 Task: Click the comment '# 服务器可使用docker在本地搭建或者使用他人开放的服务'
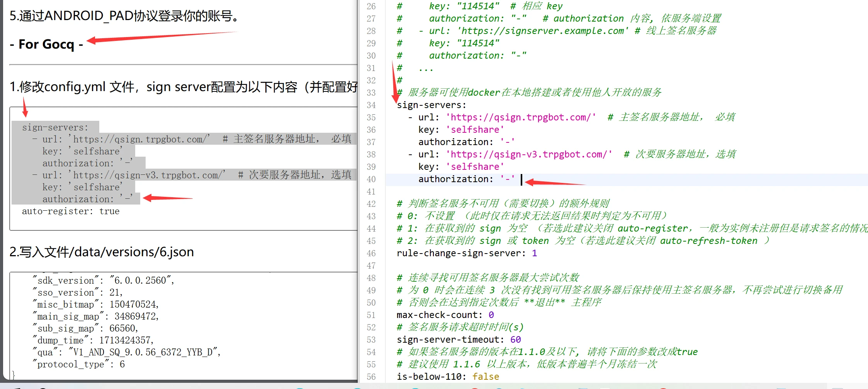pyautogui.click(x=529, y=93)
